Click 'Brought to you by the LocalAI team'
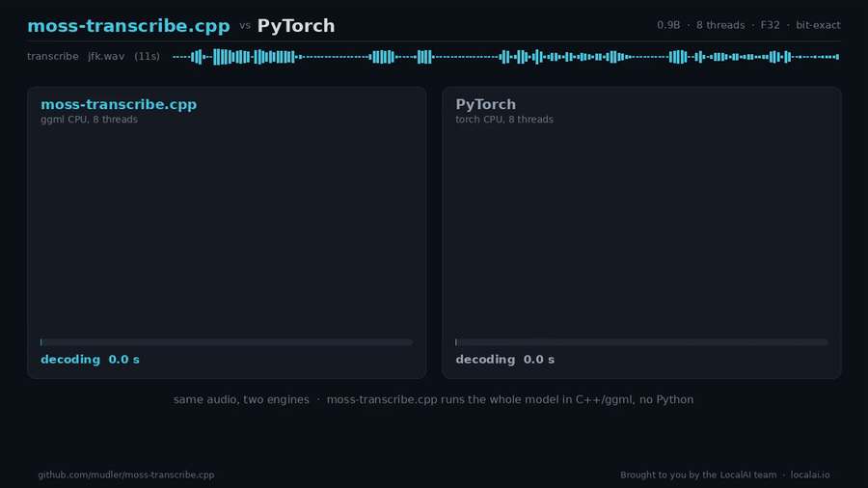Screen dimensions: 868x488 (698, 474)
